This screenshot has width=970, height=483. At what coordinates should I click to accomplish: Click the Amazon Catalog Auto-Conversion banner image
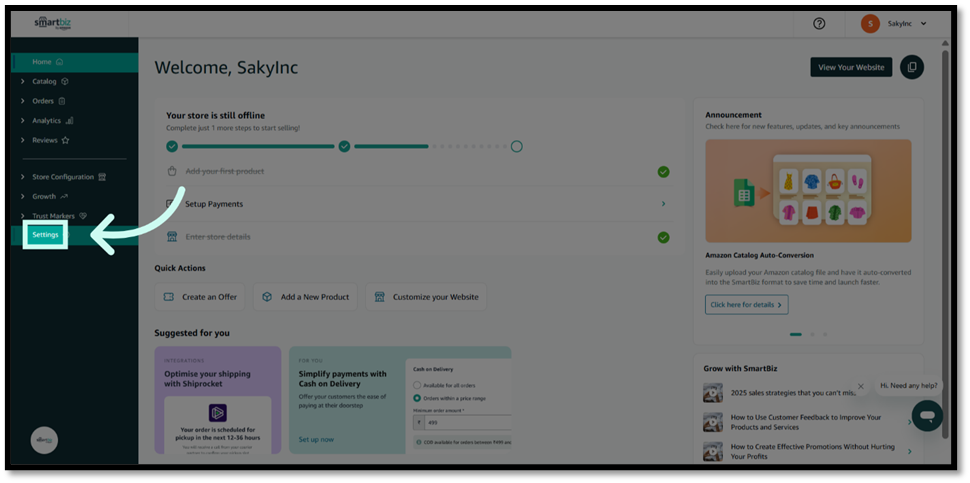pyautogui.click(x=808, y=190)
